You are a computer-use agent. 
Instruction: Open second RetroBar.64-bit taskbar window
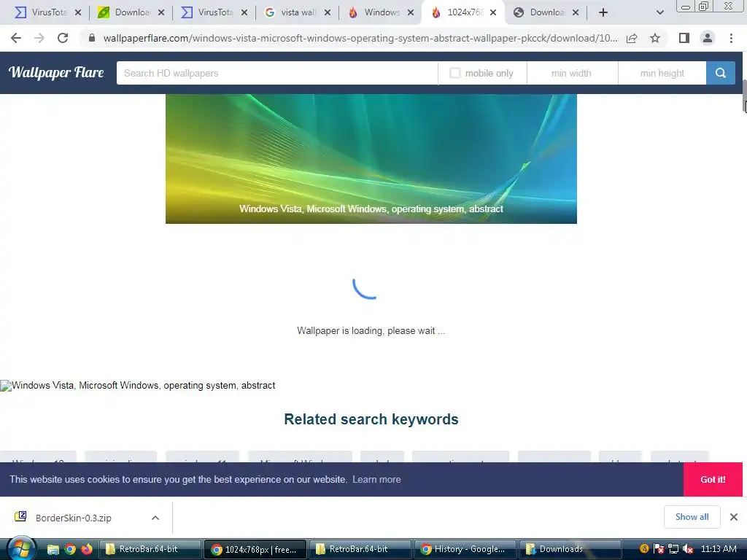(x=360, y=549)
